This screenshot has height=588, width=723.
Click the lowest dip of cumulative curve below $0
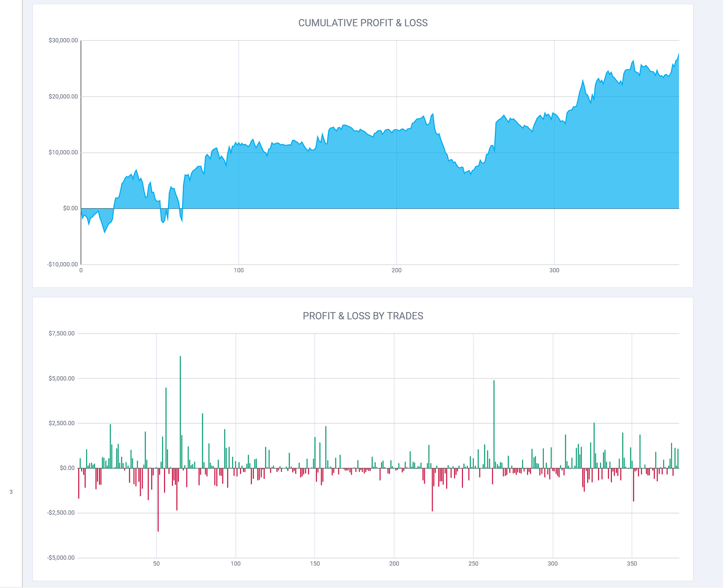(x=105, y=232)
